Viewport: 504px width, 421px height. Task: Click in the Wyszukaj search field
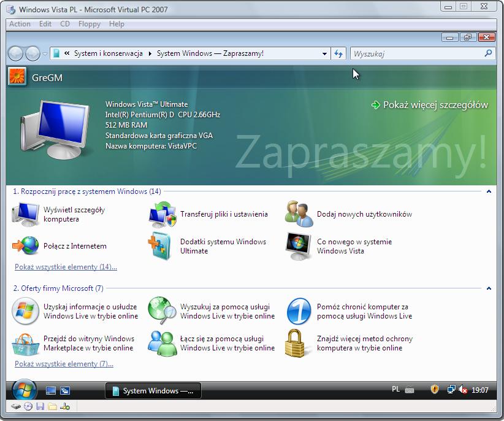416,54
